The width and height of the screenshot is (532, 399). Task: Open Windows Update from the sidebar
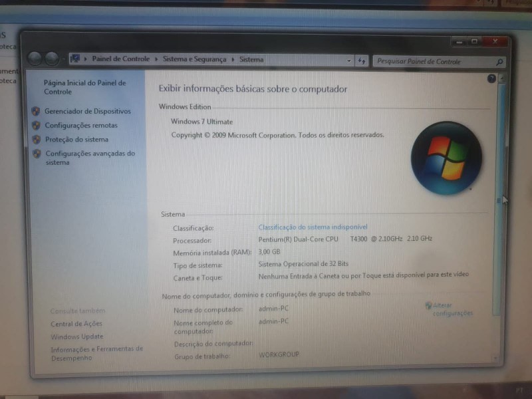[77, 336]
